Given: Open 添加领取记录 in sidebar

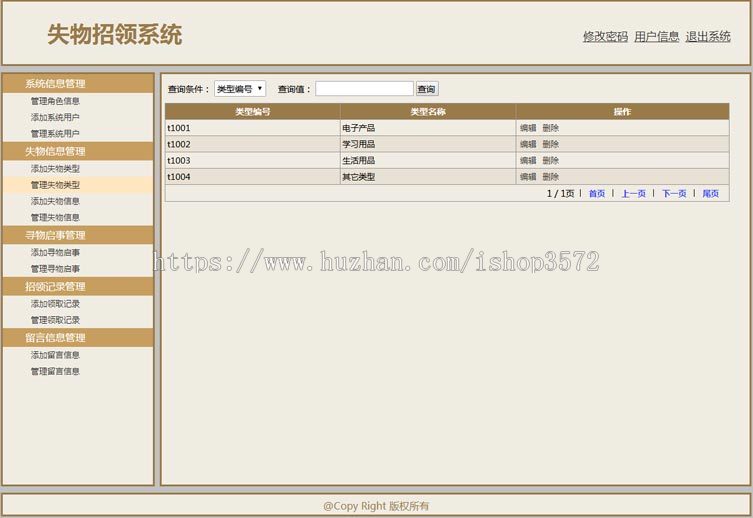Looking at the screenshot, I should click(55, 304).
